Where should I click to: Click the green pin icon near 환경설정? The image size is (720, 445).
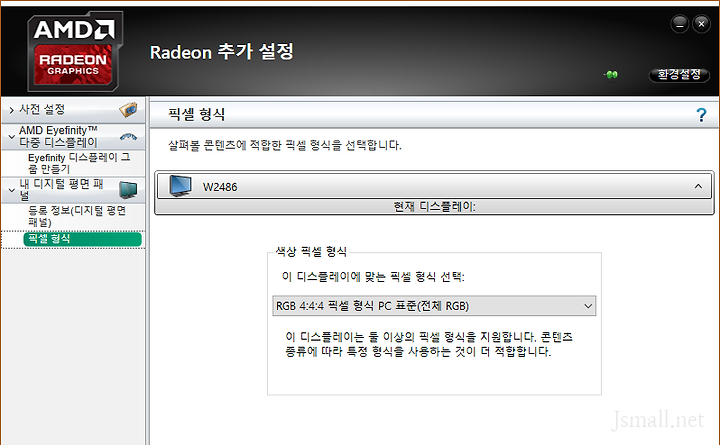click(611, 74)
